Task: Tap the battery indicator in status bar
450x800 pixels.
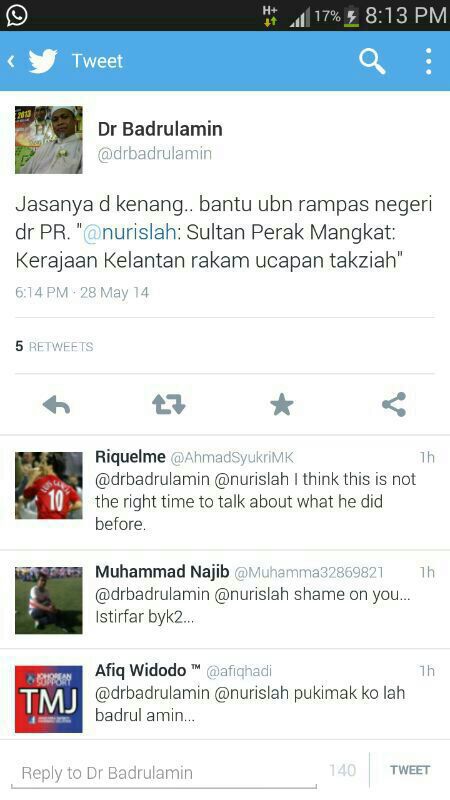Action: click(352, 16)
